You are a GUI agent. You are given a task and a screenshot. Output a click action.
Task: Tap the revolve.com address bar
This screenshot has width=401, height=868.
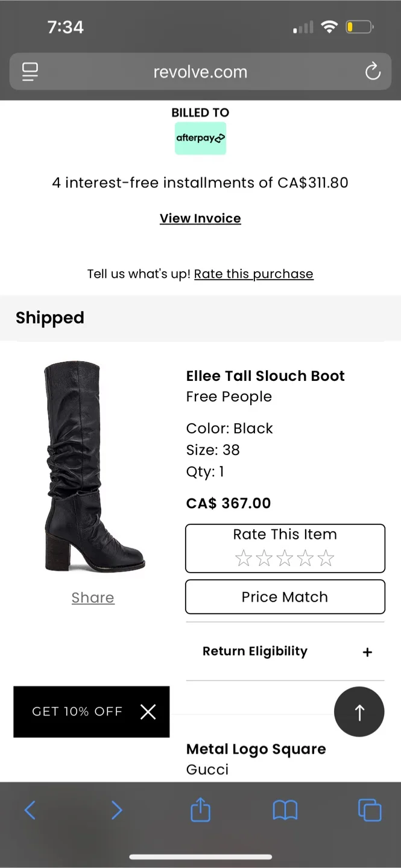tap(200, 72)
